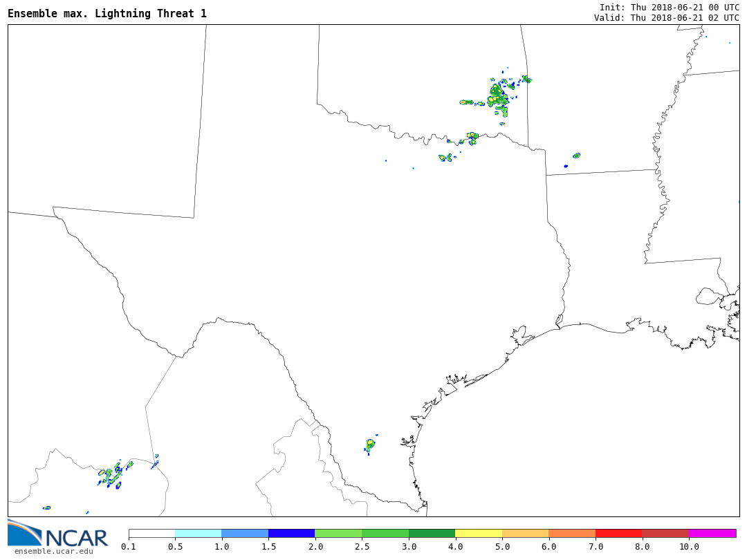Click the bright red 7.0–8.0 colorbar swatch
This screenshot has width=747, height=560.
pos(618,533)
